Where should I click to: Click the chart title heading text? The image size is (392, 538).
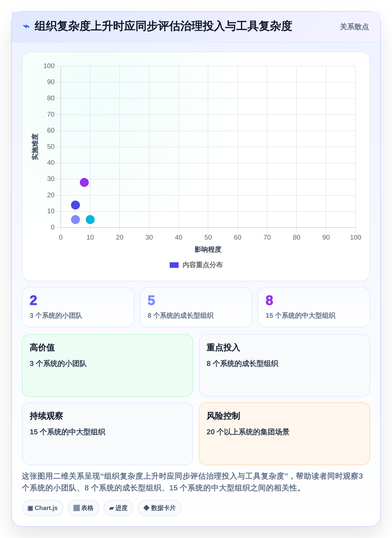coord(163,26)
